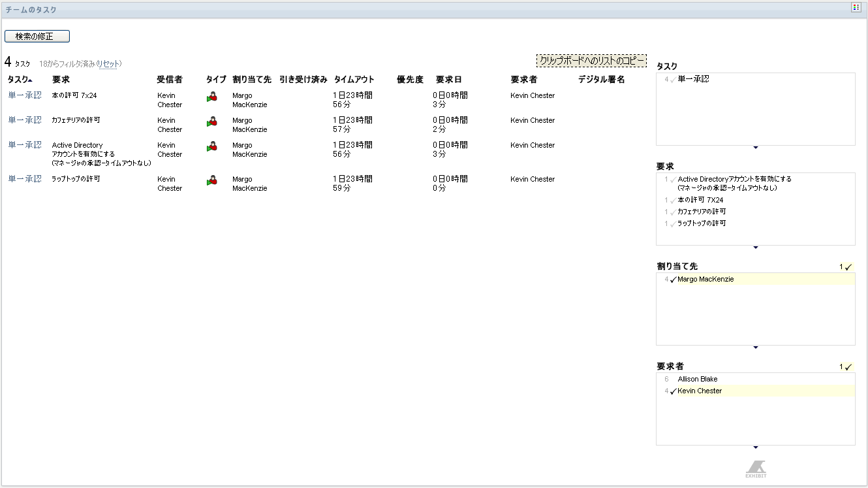
Task: Click 検索の修正 button
Action: click(x=37, y=37)
